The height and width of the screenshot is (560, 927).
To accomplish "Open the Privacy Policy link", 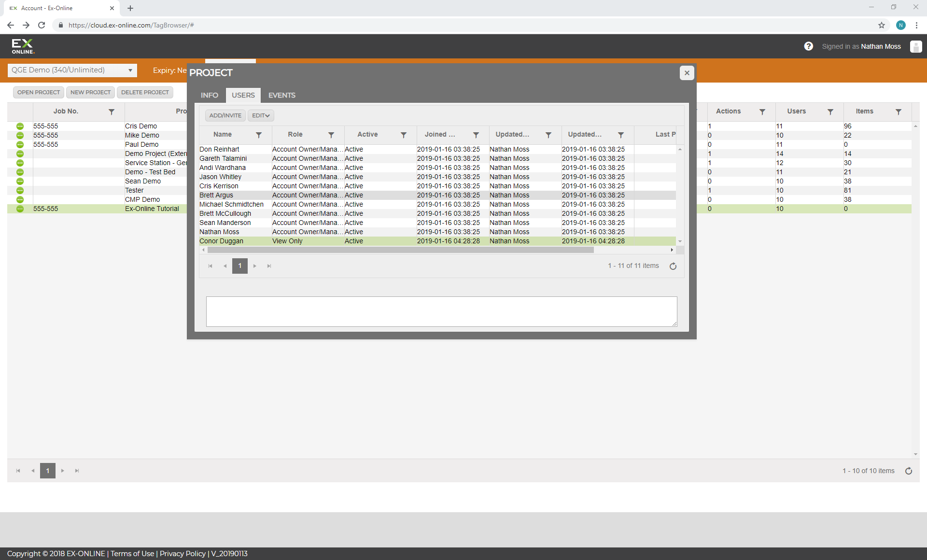I will click(183, 554).
